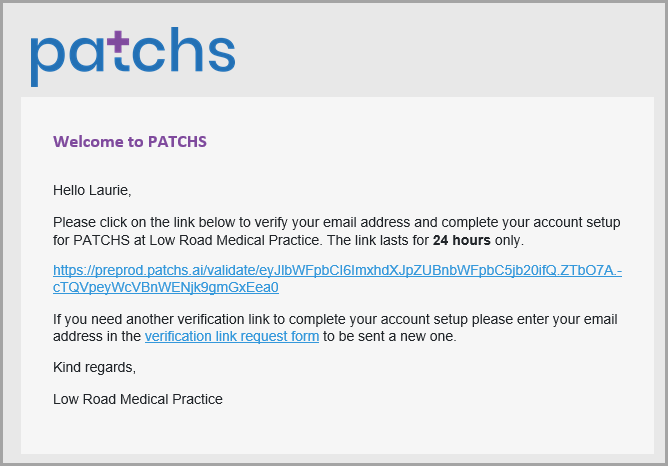Click 'Low Road Medical Practice' in the first paragraph

[x=234, y=240]
